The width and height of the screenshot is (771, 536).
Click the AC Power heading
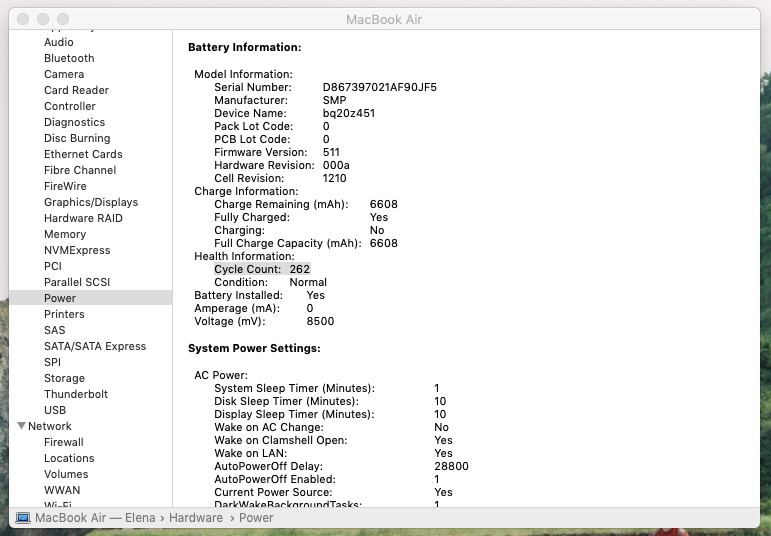click(x=221, y=375)
